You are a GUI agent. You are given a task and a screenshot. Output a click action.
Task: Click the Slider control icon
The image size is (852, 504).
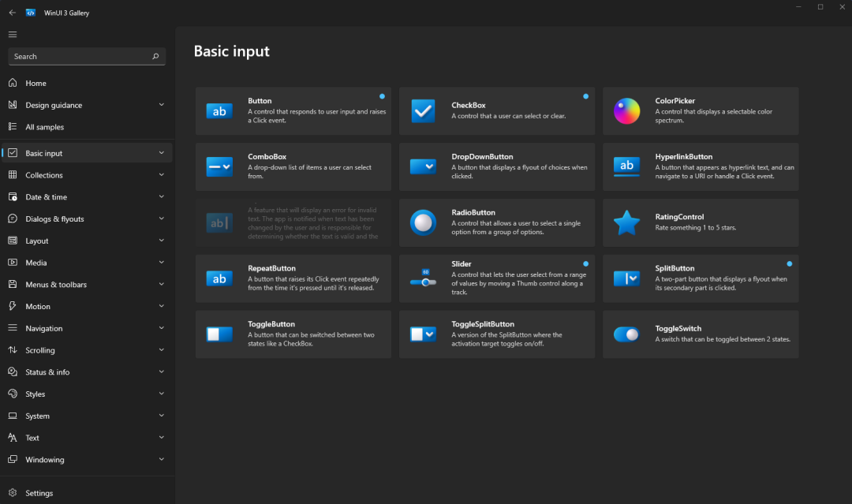(x=423, y=278)
